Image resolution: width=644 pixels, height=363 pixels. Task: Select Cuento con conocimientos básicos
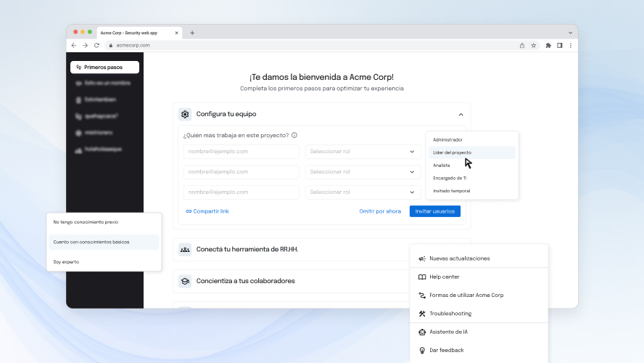click(x=104, y=242)
